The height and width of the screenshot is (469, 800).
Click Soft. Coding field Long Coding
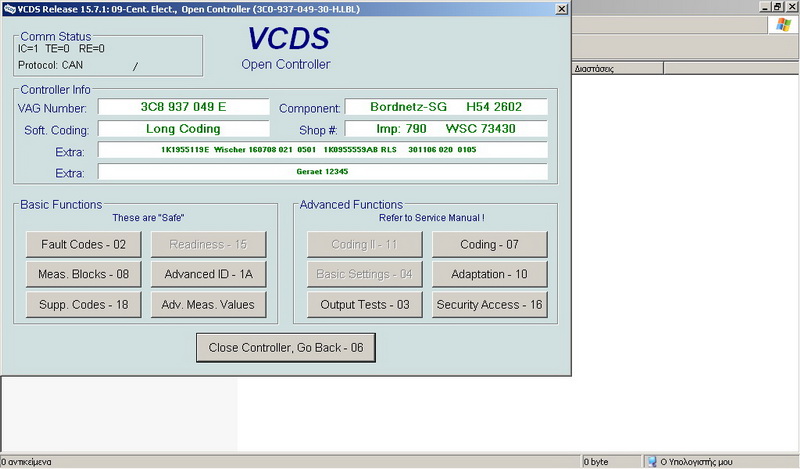coord(184,129)
